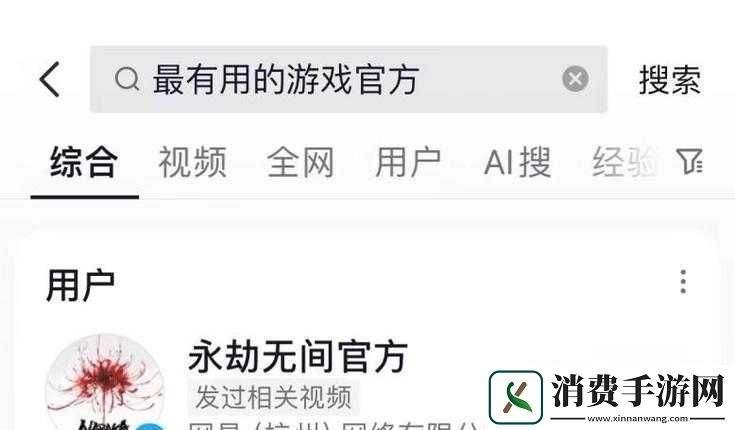Click the green 消费手游网 logo icon
Screen dimensions: 735x430
(x=516, y=397)
